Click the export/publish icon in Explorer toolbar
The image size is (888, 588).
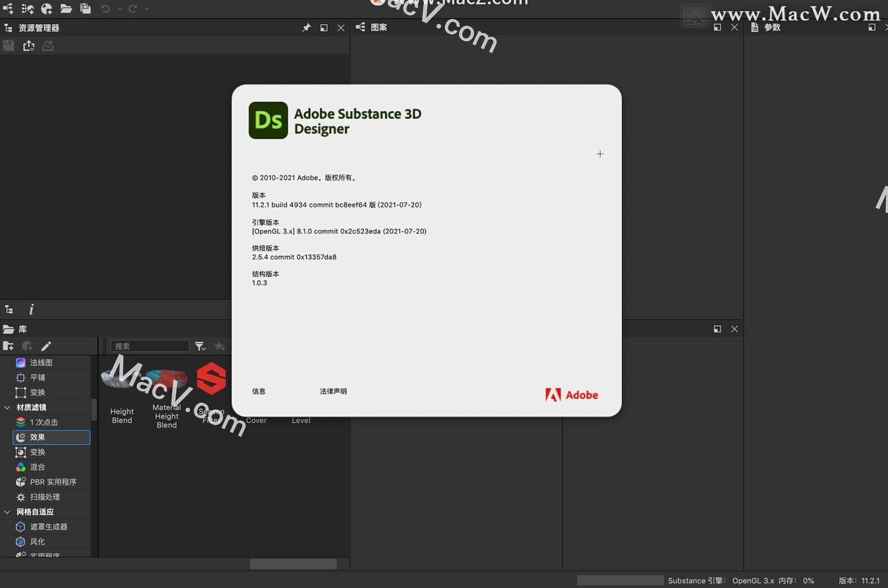pos(28,46)
